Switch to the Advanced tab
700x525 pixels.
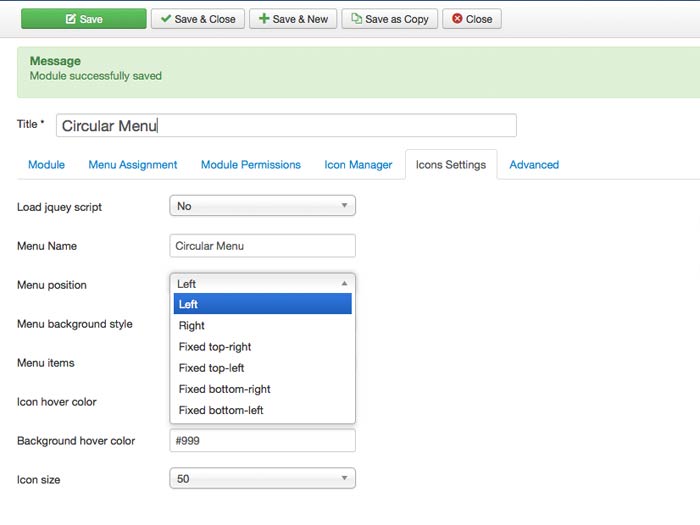[x=534, y=165]
